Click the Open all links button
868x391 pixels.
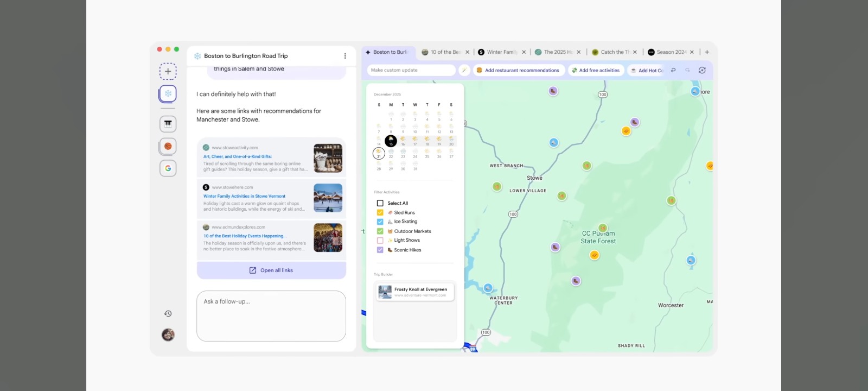pos(271,270)
